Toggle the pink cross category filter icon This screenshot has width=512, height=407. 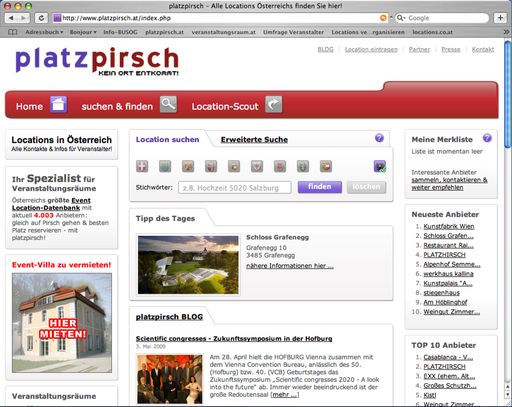coord(142,166)
